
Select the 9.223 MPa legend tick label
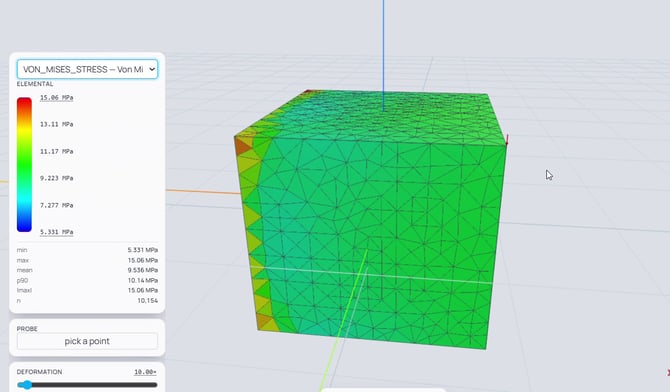pos(56,178)
